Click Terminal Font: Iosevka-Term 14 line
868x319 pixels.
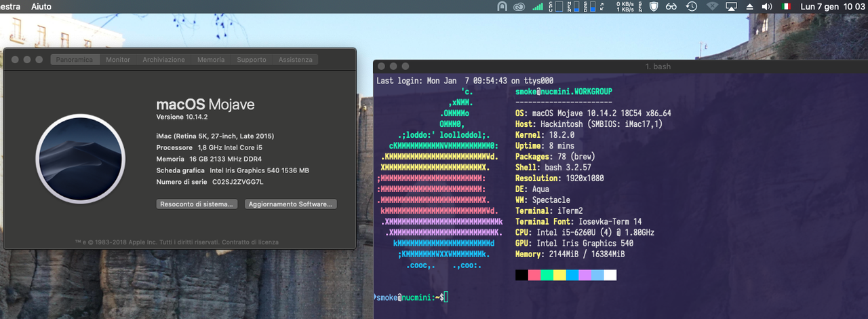point(578,222)
